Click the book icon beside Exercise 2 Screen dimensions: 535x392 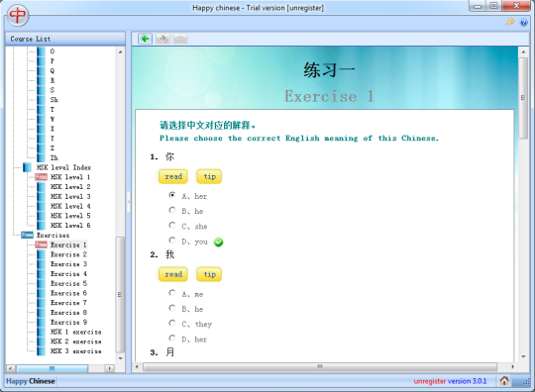41,254
